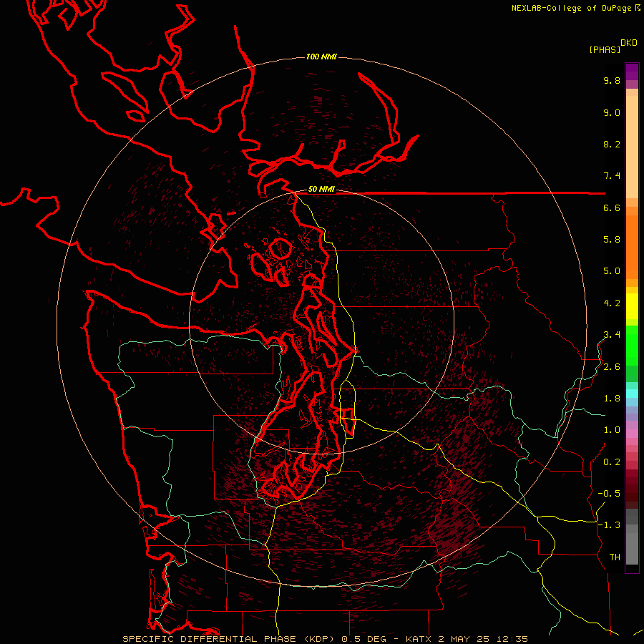This screenshot has height=644, width=644.
Task: Click the KATX radar site identifier
Action: (x=419, y=639)
